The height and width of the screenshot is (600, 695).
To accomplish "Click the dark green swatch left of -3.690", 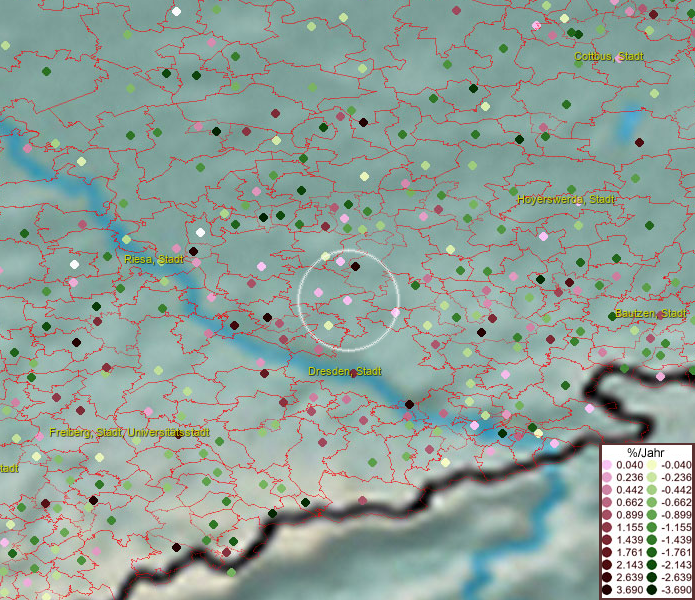I will (x=652, y=590).
